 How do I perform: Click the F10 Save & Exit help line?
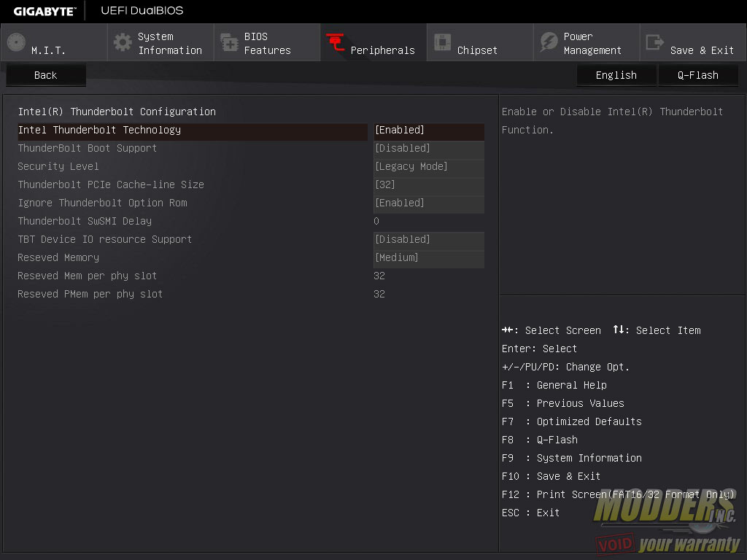click(551, 476)
